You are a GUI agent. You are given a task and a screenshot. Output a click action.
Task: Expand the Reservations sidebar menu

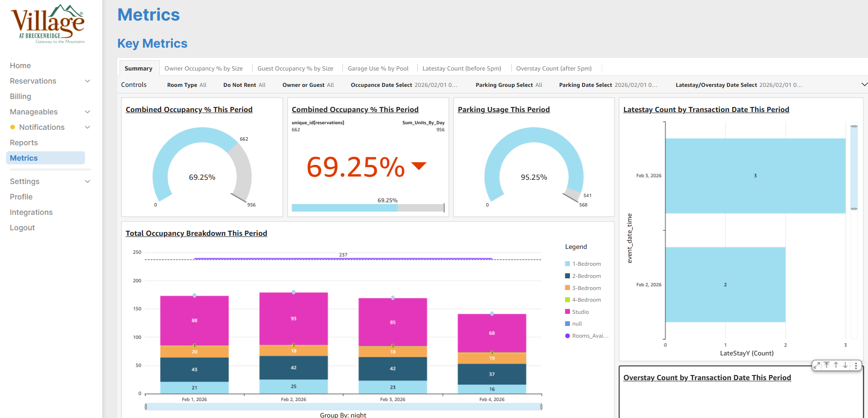click(x=87, y=81)
